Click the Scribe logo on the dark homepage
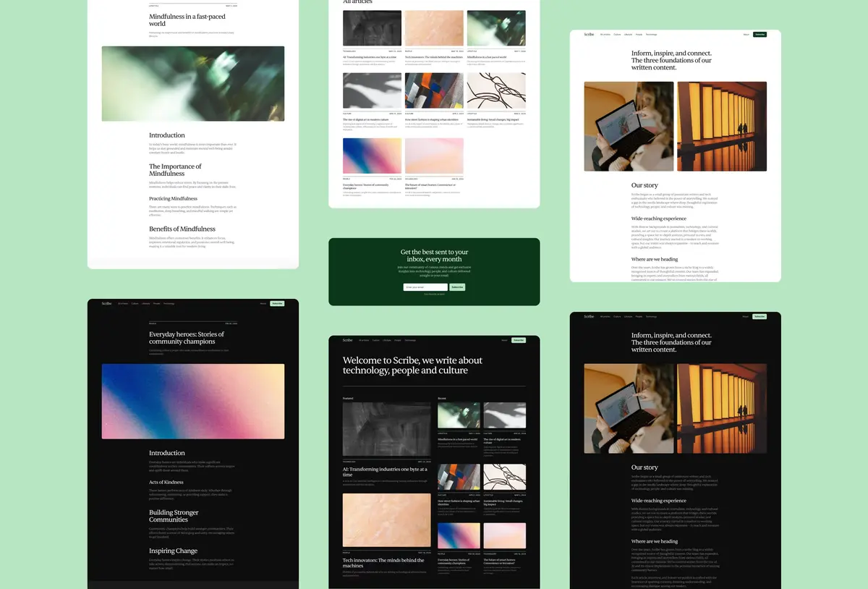 click(347, 339)
